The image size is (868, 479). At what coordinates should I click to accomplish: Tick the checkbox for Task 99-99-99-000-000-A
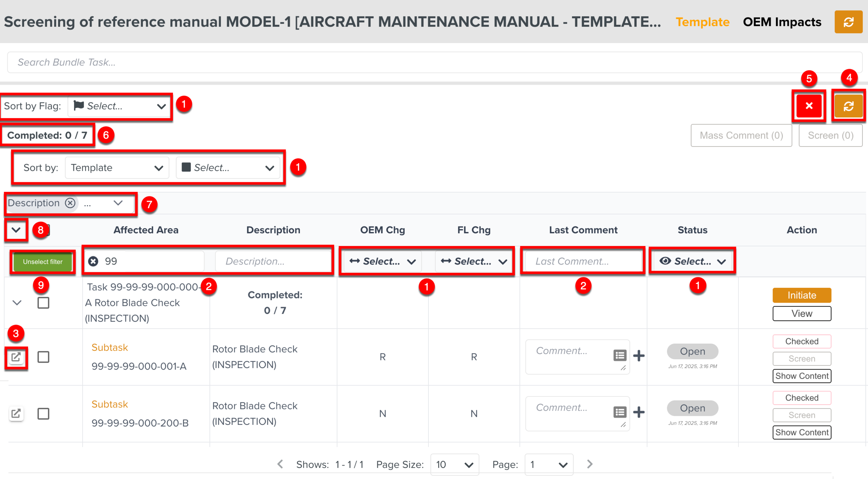(43, 303)
